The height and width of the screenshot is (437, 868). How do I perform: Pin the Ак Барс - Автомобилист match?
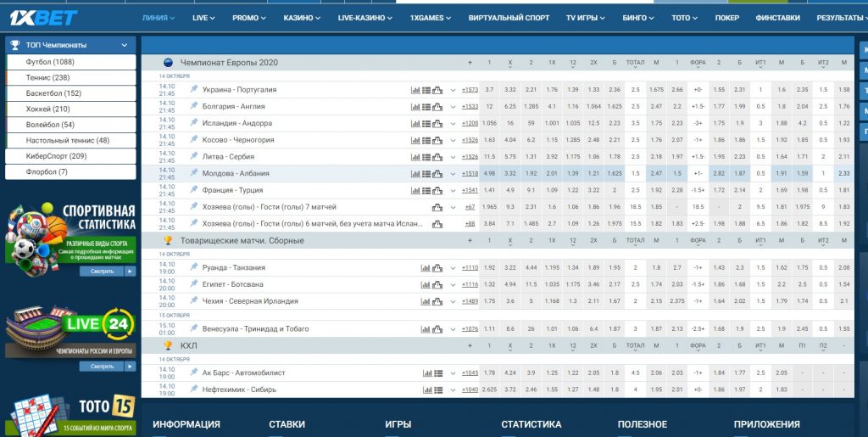pos(194,373)
